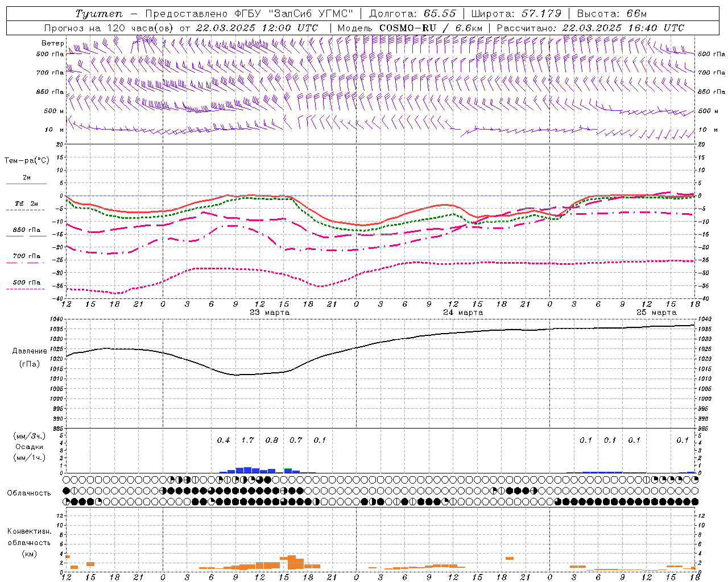
Task: Click 'Прогноз на 120 часа(ов)' forecast period text
Action: 110,28
